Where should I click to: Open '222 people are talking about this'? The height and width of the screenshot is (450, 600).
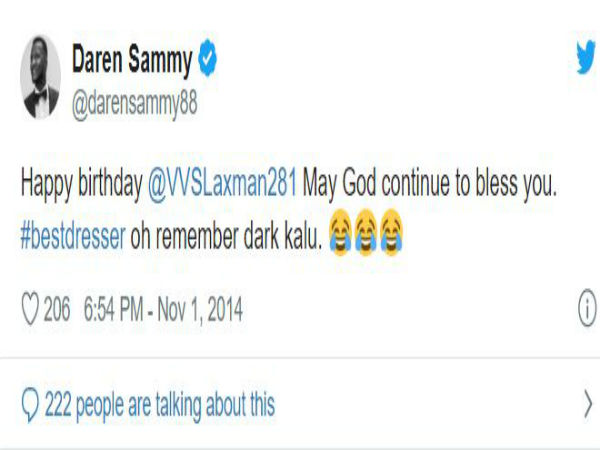160,405
